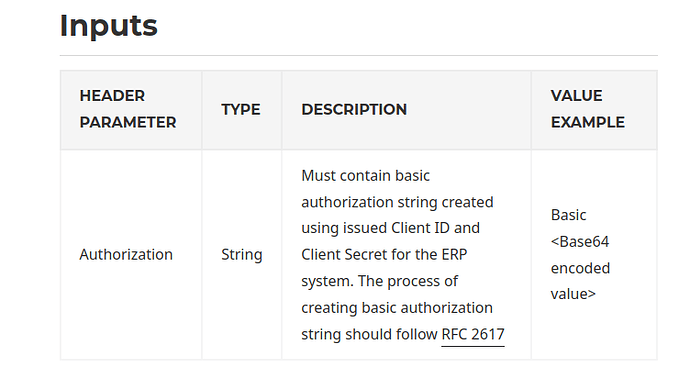Viewport: 690px width, 378px height.
Task: Click the text 'creating basic authorization'
Action: [397, 308]
